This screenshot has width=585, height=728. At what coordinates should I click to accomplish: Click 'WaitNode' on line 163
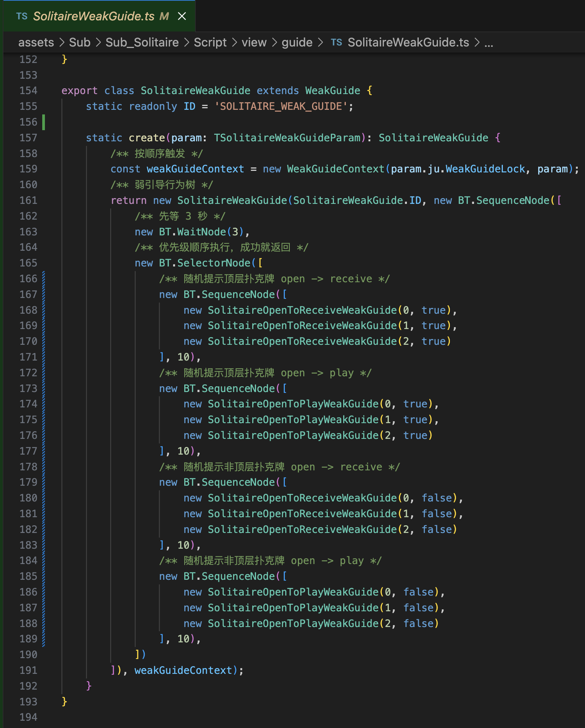(202, 232)
